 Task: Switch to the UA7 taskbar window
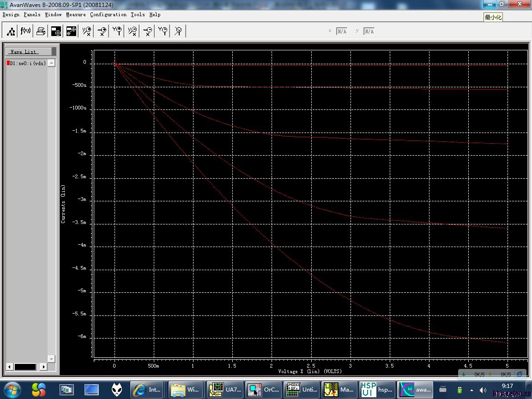(224, 389)
